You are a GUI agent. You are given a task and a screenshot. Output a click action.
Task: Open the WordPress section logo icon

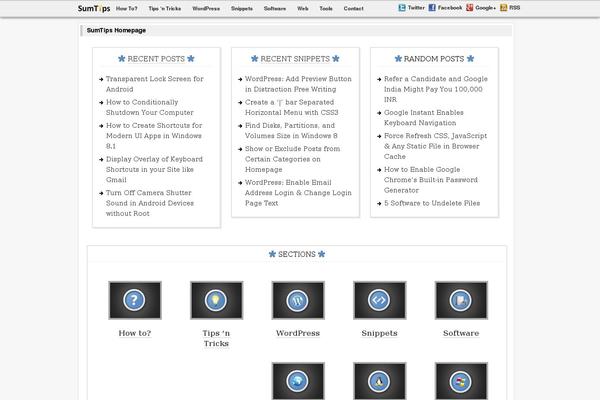[x=298, y=300]
